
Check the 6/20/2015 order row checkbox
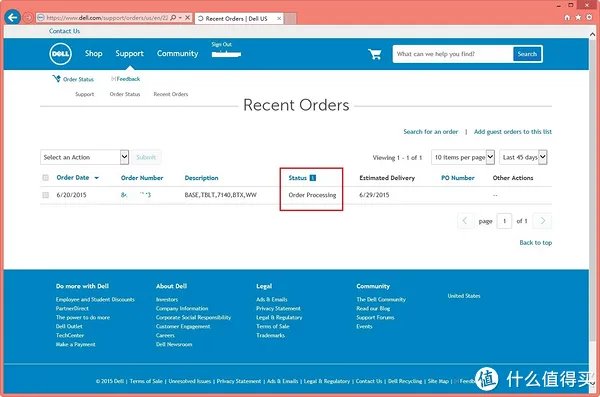[46, 195]
